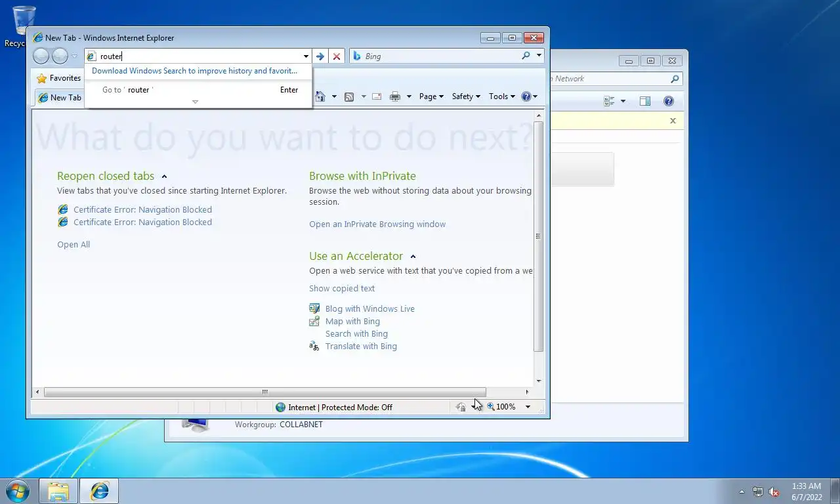Click the Bing search box

pos(442,56)
